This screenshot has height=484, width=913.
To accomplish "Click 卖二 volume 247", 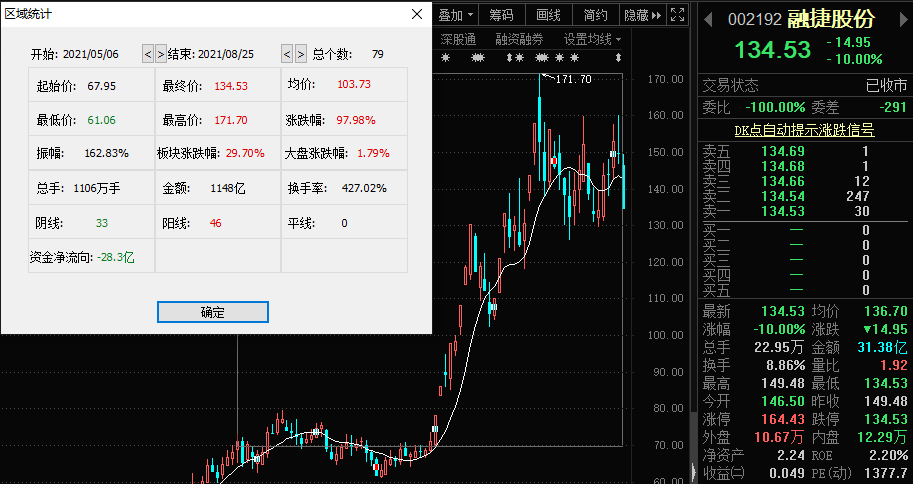I will point(858,196).
